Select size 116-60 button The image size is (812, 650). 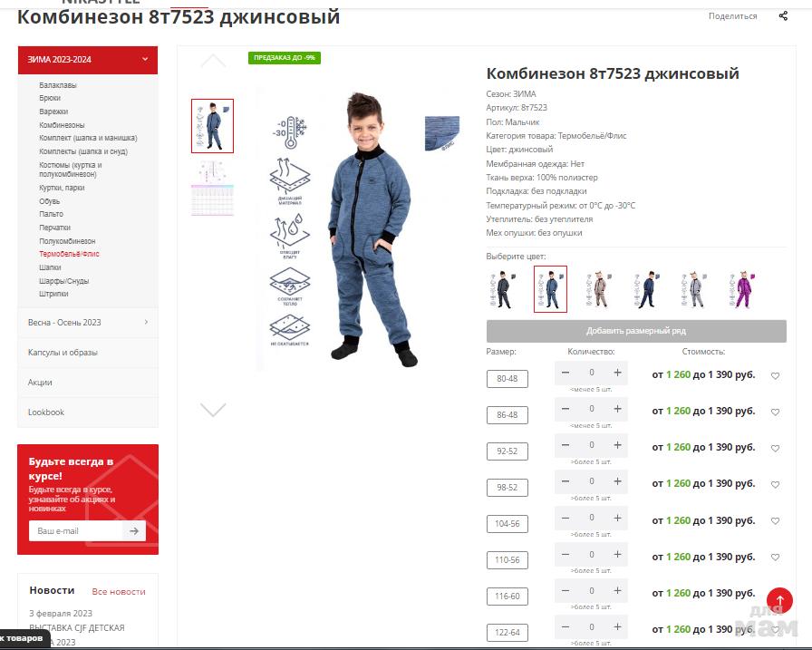point(507,597)
